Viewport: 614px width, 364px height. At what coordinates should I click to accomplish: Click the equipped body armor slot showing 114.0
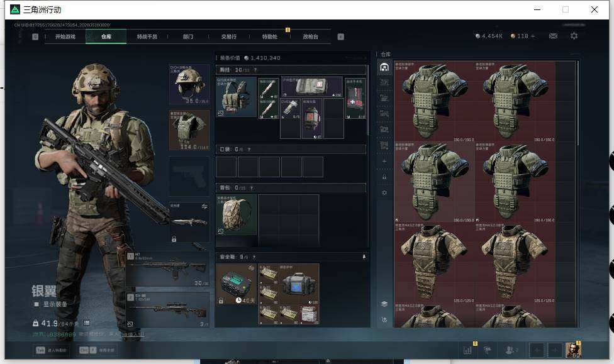point(189,130)
